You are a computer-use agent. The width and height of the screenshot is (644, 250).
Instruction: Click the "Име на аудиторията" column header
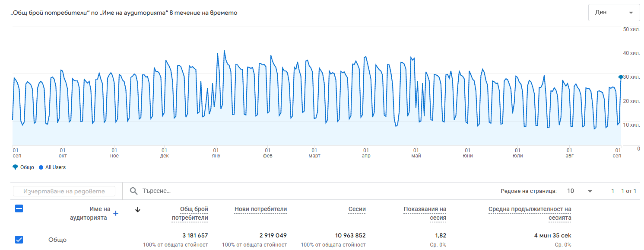(x=90, y=214)
